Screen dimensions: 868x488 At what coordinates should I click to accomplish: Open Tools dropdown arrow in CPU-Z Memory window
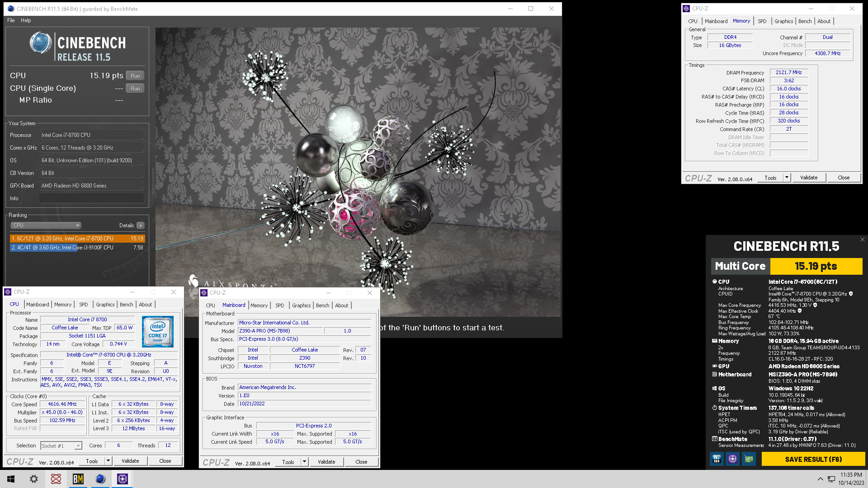[787, 178]
